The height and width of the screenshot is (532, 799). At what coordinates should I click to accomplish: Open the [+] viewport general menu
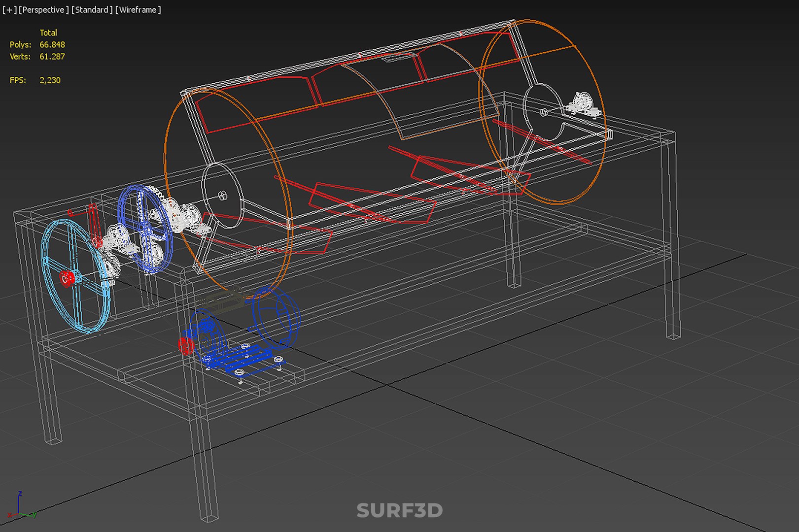coord(9,10)
